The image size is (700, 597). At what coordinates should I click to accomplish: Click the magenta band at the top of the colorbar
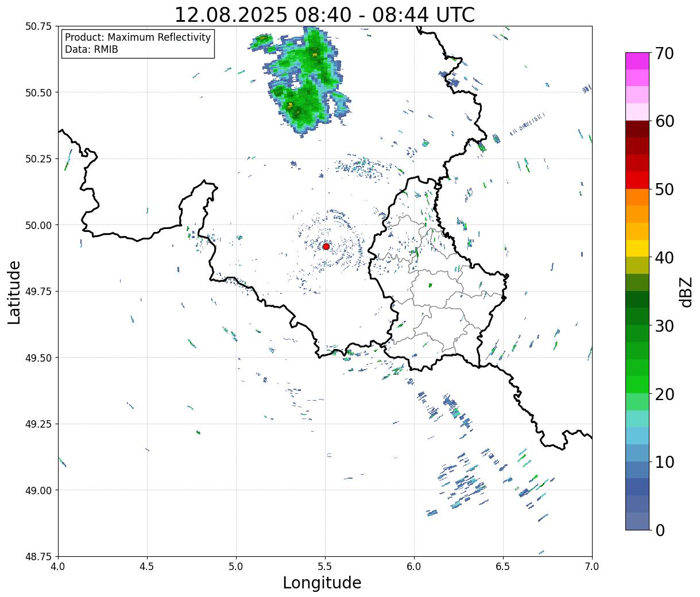tap(637, 61)
